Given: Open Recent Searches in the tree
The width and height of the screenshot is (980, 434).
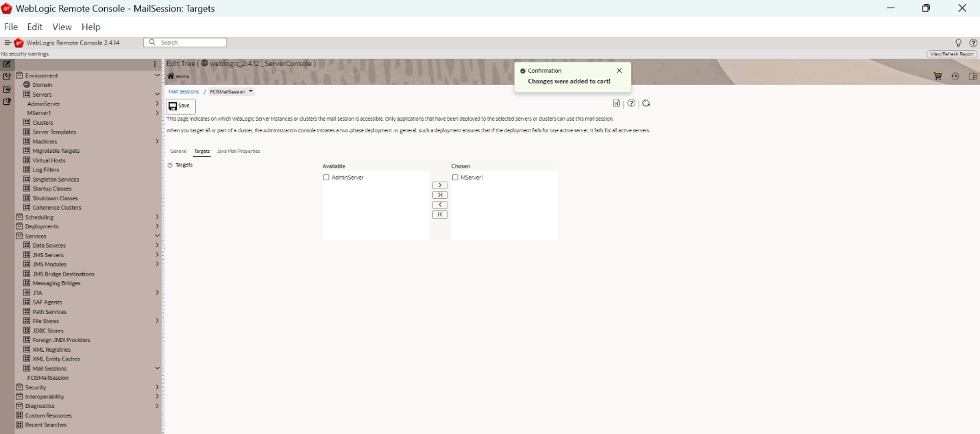Looking at the screenshot, I should click(x=46, y=425).
